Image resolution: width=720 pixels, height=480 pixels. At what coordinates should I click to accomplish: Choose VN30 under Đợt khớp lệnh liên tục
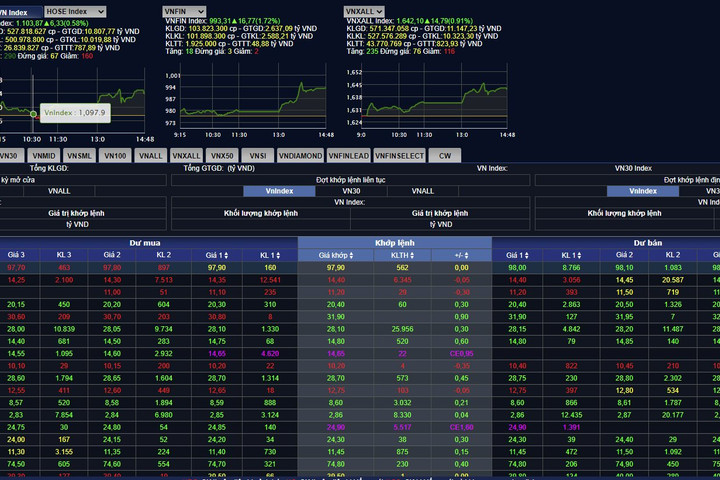click(351, 191)
